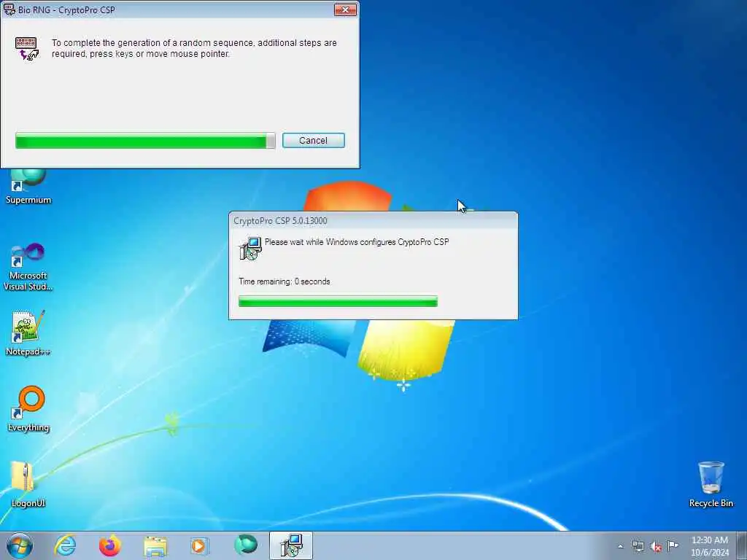Select Microsoft Visual Studio desktop shortcut

pyautogui.click(x=28, y=267)
